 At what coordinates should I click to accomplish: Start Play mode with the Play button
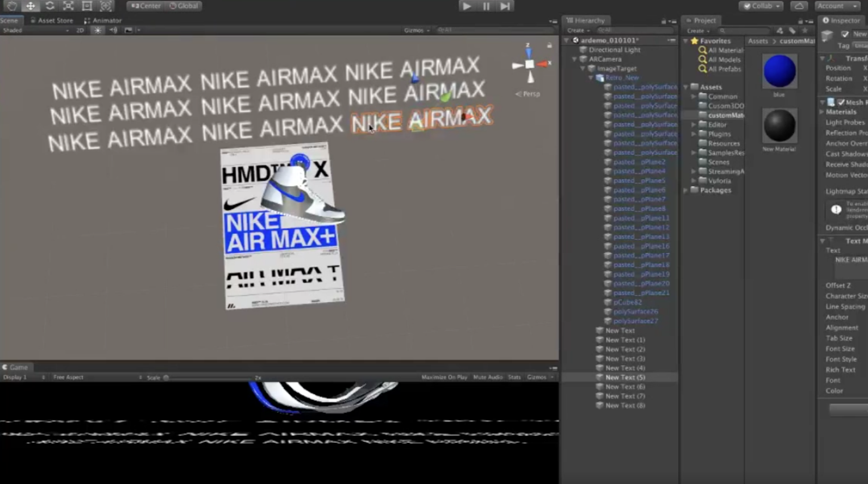pyautogui.click(x=467, y=6)
